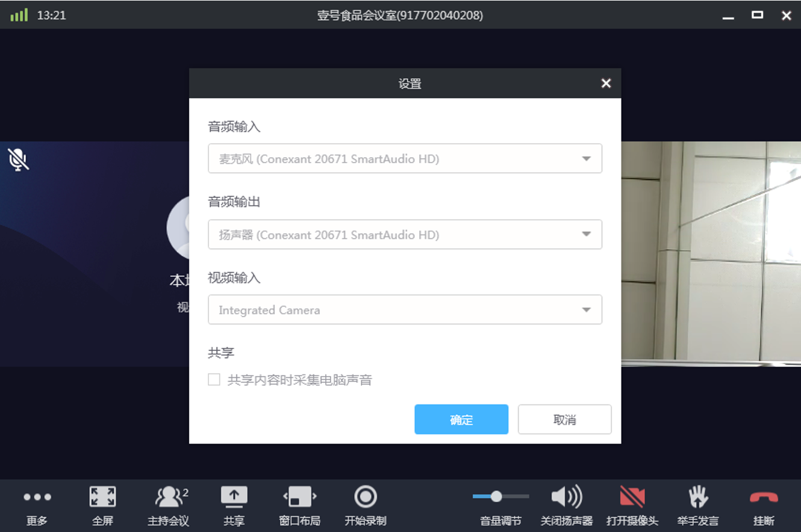Confirm settings with 确定 button
Viewport: 801px width, 532px height.
pyautogui.click(x=461, y=419)
